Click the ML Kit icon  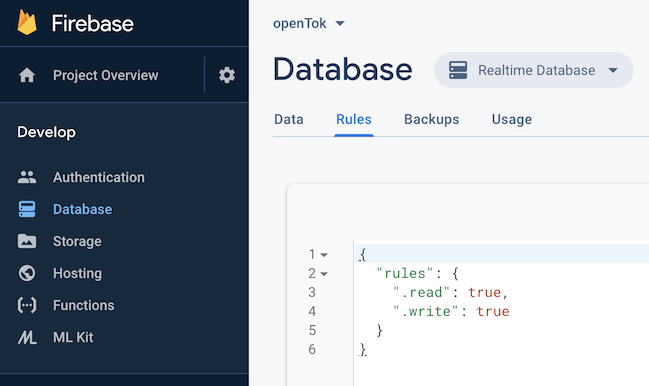(x=27, y=337)
